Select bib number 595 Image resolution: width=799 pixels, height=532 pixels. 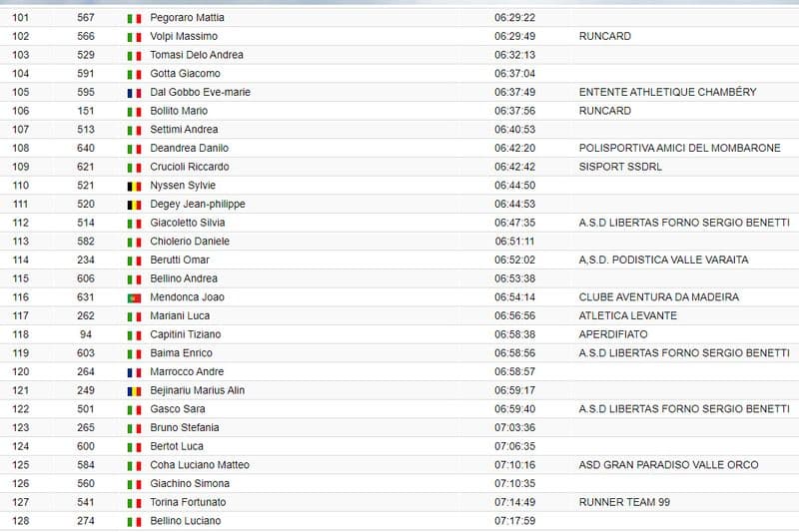click(86, 92)
